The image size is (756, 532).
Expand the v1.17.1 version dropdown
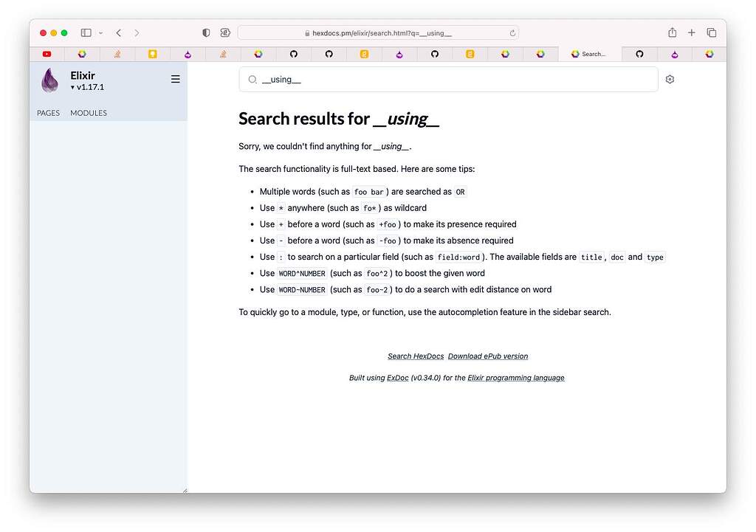(86, 87)
